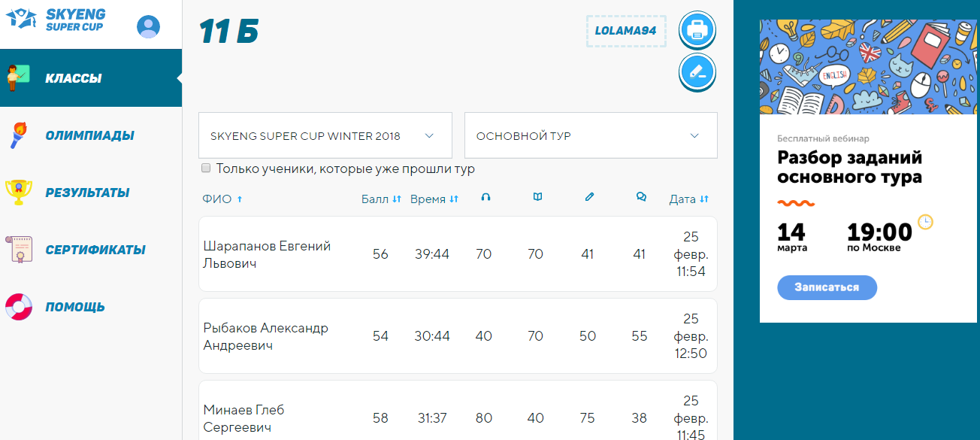This screenshot has height=440, width=980.
Task: Click 'Разбор заданий основного тура' heading
Action: (850, 167)
